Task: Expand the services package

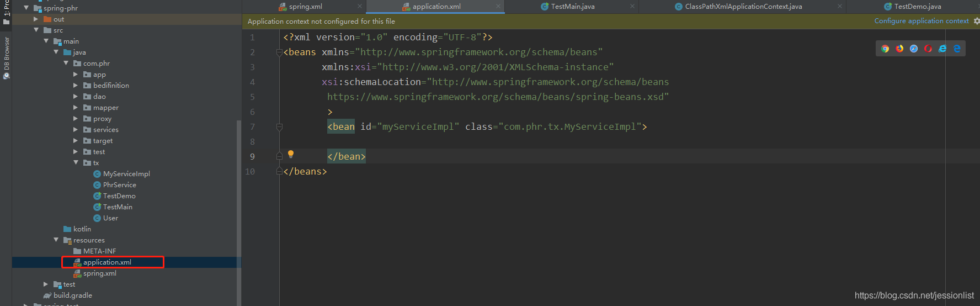Action: click(x=76, y=130)
